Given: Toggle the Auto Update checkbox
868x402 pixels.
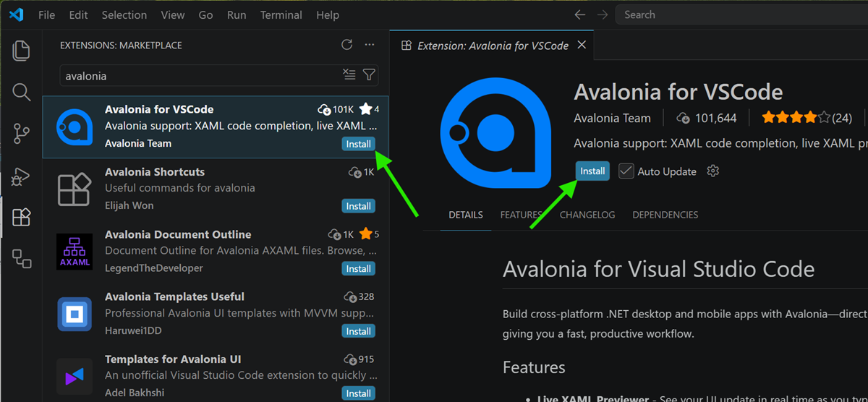Looking at the screenshot, I should pos(626,171).
